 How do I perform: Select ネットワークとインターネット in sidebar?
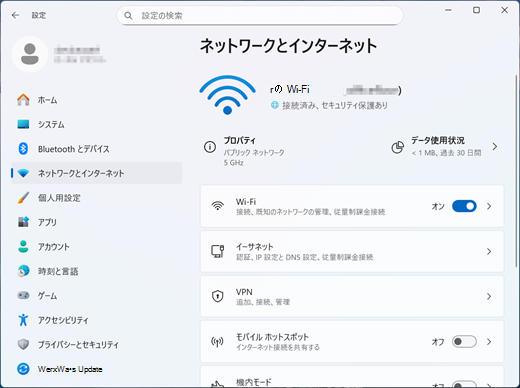pyautogui.click(x=97, y=173)
